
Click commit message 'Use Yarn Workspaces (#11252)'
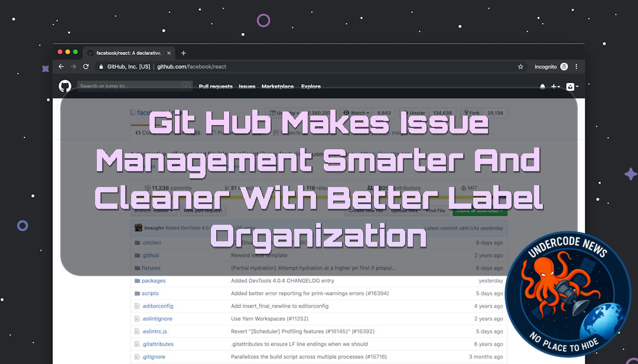pos(269,319)
